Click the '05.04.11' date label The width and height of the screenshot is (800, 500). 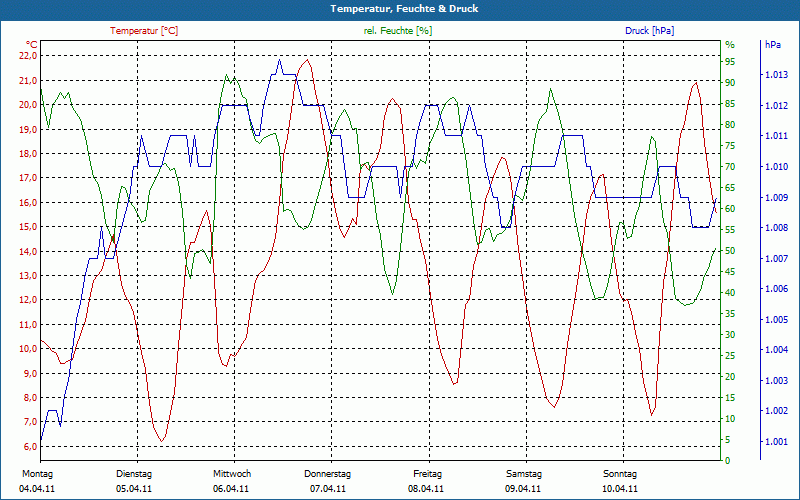pos(134,489)
